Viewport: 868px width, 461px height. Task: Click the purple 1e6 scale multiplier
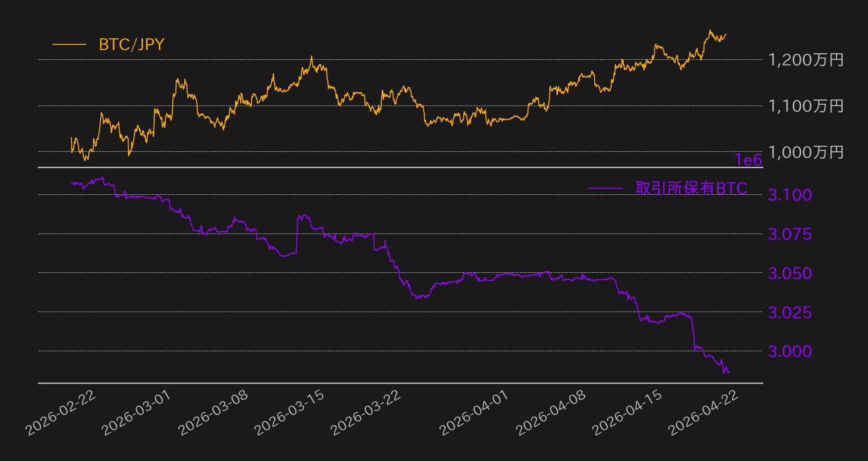(x=748, y=160)
